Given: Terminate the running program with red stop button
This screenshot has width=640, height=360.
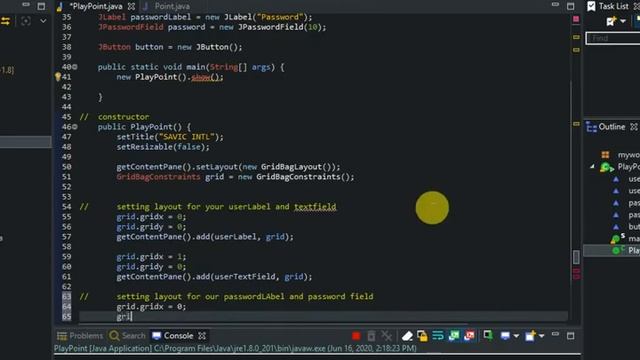Looking at the screenshot, I should coord(356,336).
